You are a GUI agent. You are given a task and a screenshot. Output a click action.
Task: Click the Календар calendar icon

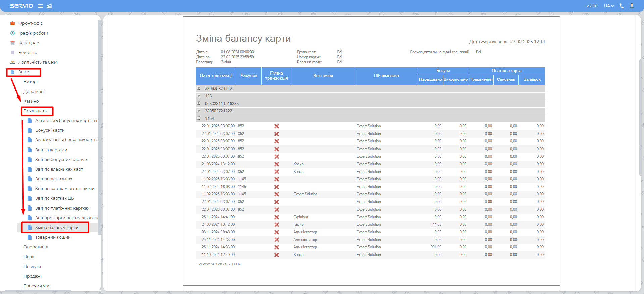[12, 43]
